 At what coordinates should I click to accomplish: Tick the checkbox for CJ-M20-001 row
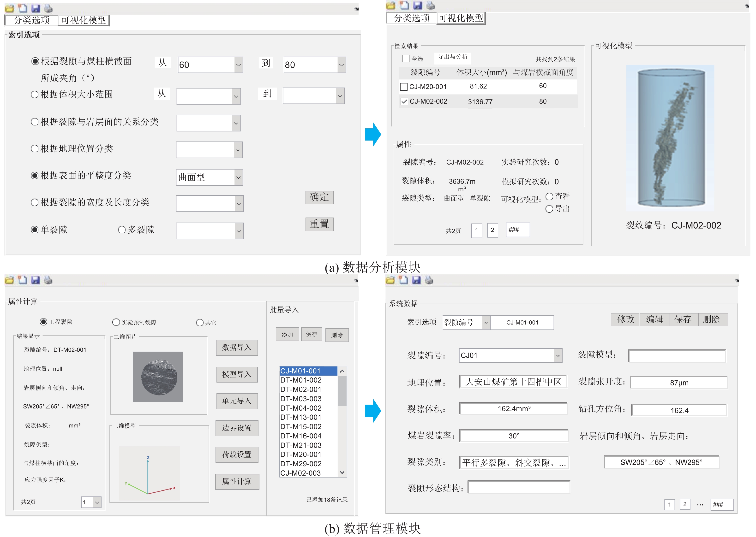(x=404, y=87)
